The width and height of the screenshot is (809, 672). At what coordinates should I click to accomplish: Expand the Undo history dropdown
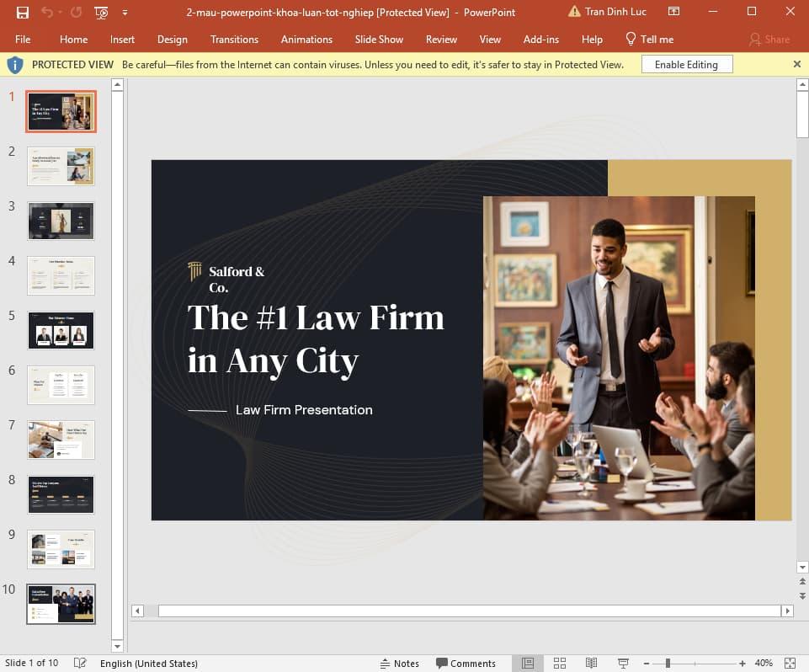tap(59, 12)
